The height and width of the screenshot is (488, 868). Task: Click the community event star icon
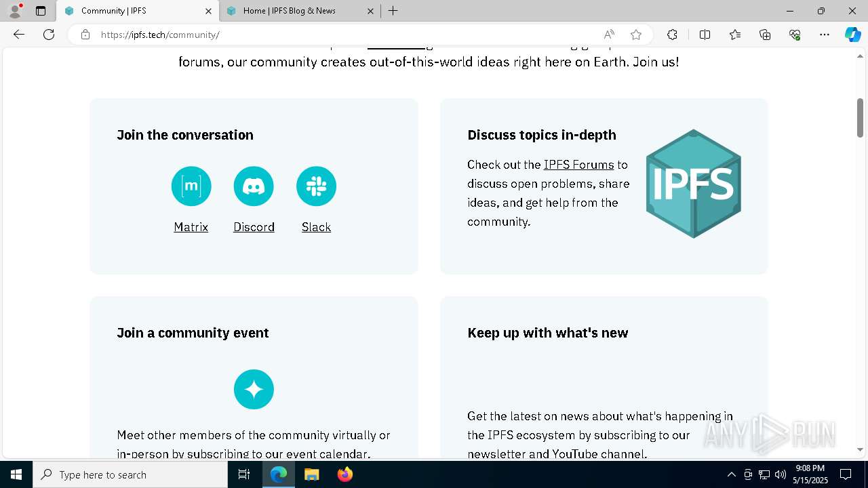[254, 390]
